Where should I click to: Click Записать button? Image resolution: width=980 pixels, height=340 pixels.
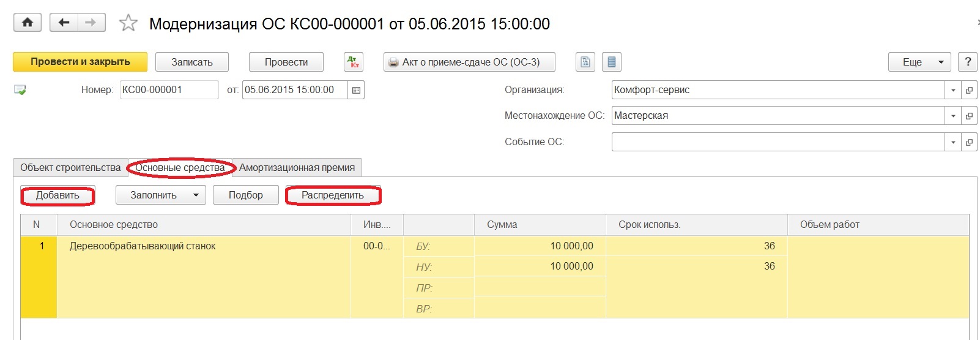[x=192, y=62]
